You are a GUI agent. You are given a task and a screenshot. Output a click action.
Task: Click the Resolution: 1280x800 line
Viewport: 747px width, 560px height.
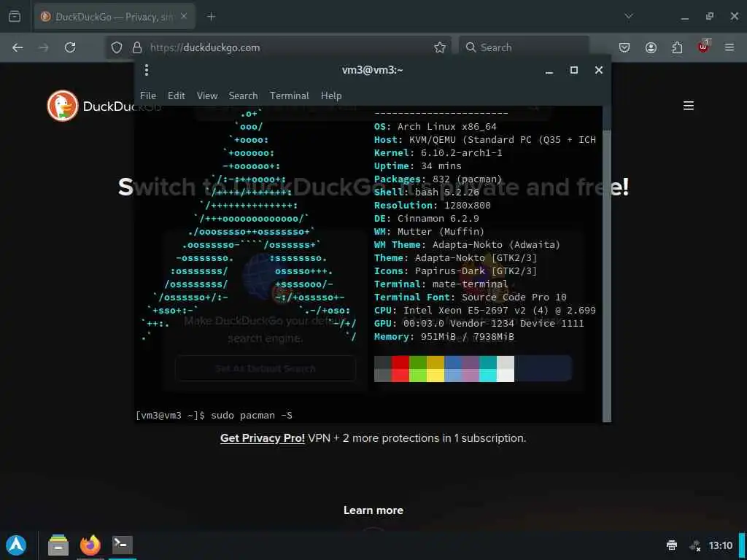tap(432, 205)
